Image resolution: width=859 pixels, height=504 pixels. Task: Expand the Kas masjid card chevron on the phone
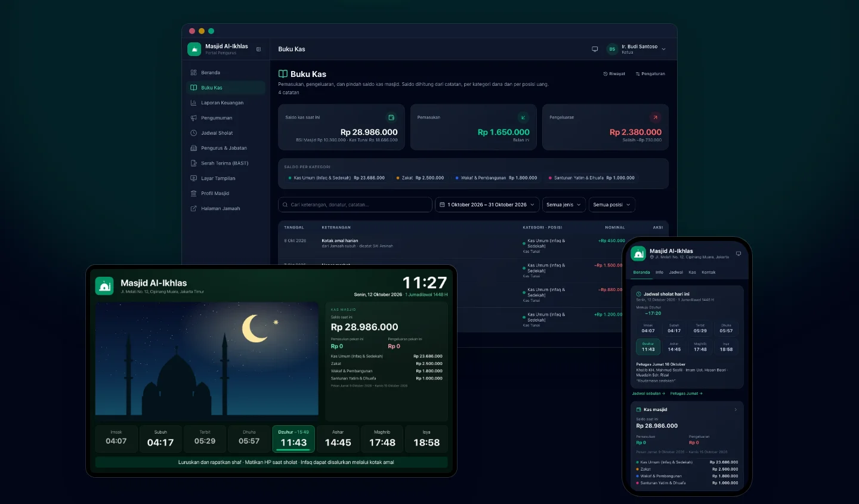[x=736, y=410]
